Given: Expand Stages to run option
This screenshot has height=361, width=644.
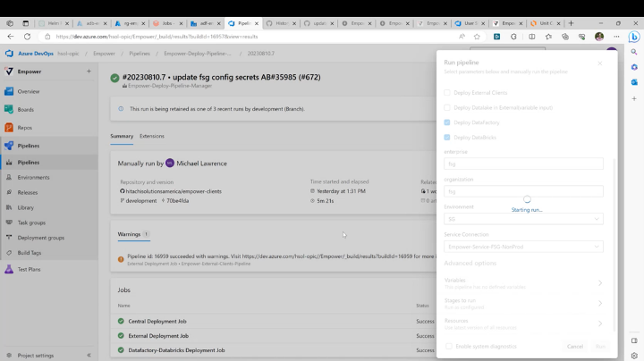Looking at the screenshot, I should click(523, 304).
